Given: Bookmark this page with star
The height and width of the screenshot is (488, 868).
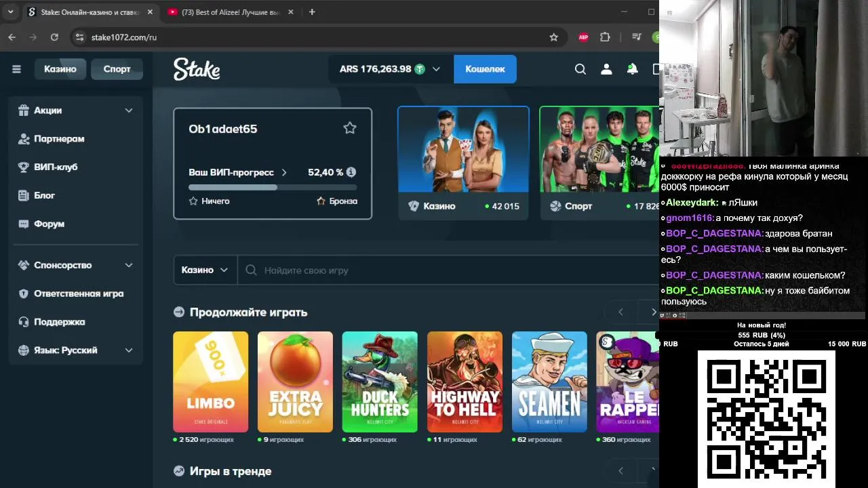Looking at the screenshot, I should click(x=554, y=37).
